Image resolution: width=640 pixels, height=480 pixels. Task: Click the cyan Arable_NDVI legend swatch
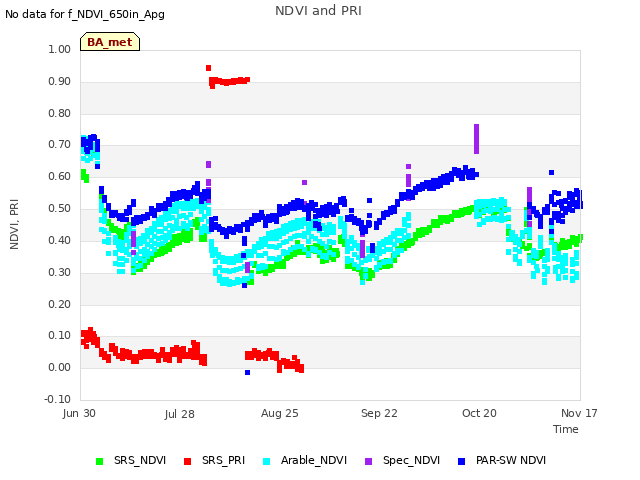pos(267,461)
